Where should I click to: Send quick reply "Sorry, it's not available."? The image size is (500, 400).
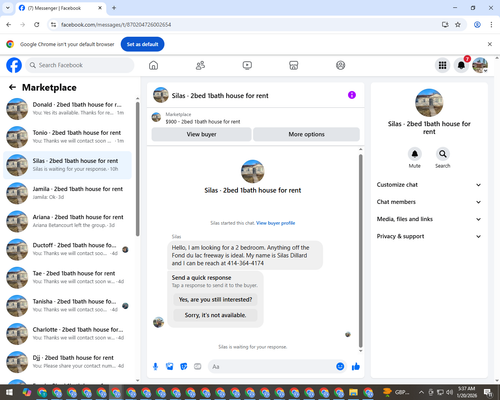215,315
